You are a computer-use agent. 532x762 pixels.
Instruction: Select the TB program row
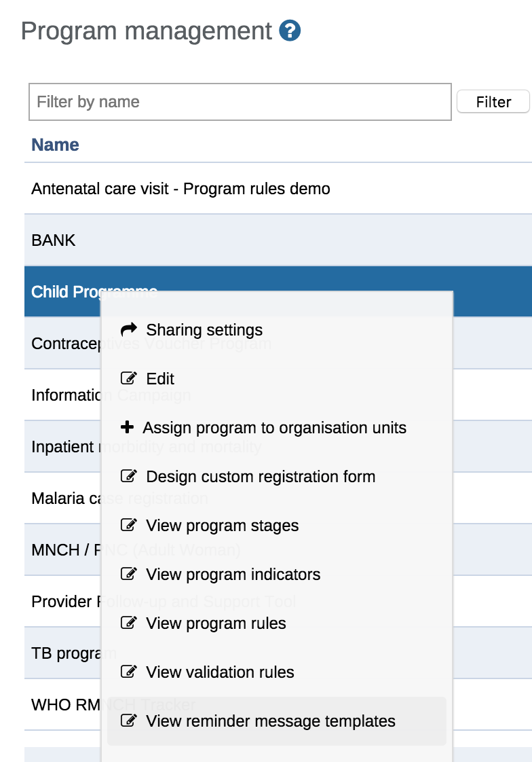point(62,653)
